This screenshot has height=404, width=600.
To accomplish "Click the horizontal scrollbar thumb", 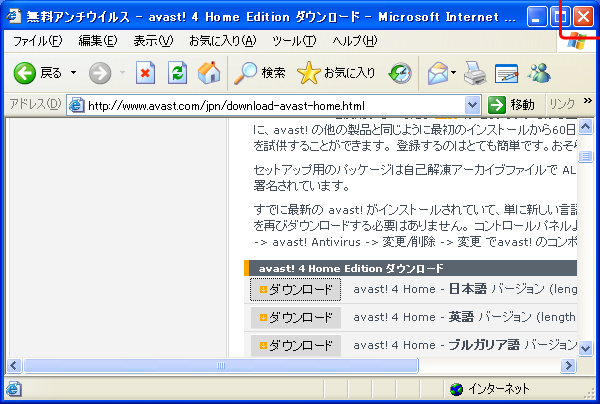I will tap(221, 365).
